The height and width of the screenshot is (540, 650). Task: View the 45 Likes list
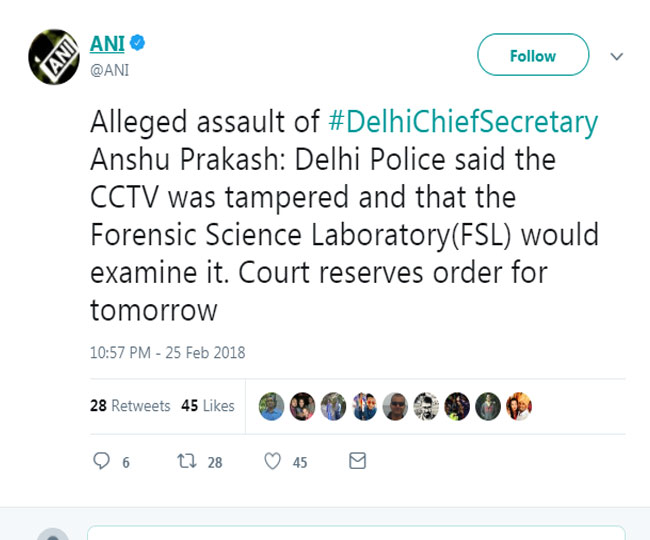(x=208, y=405)
